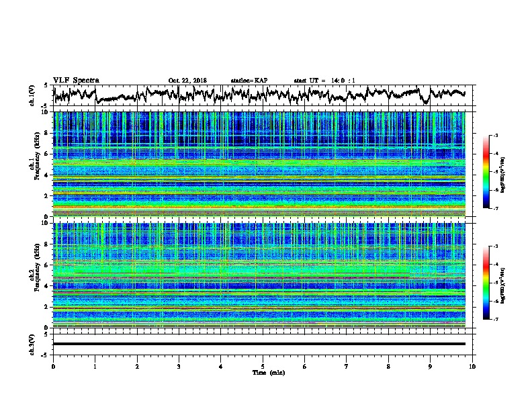The height and width of the screenshot is (411, 532).
Task: Click time axis tick label 0
Action: tap(53, 366)
